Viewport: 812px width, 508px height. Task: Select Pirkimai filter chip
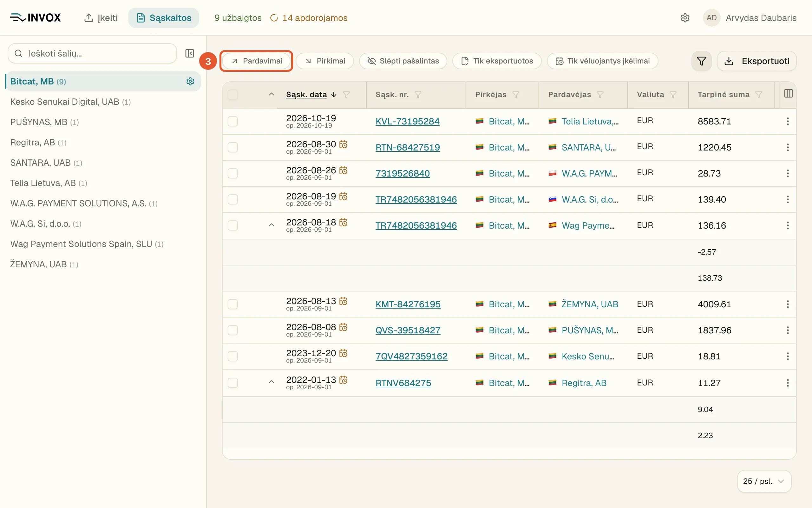click(x=325, y=61)
